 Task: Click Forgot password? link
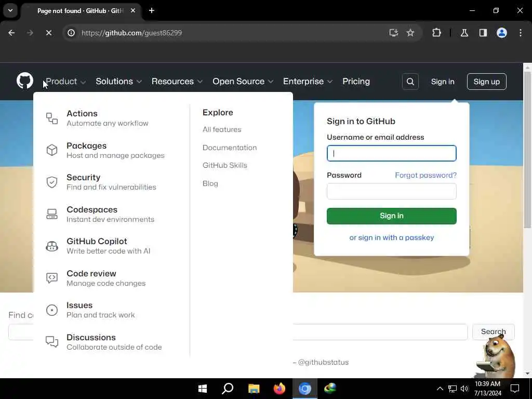[x=426, y=175]
